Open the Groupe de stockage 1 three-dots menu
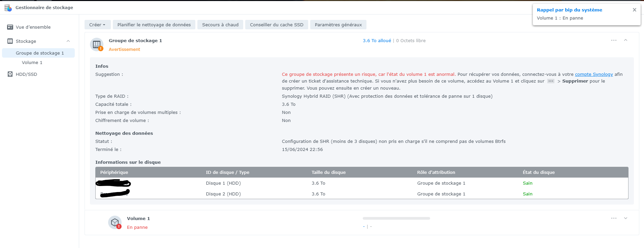 [x=614, y=40]
